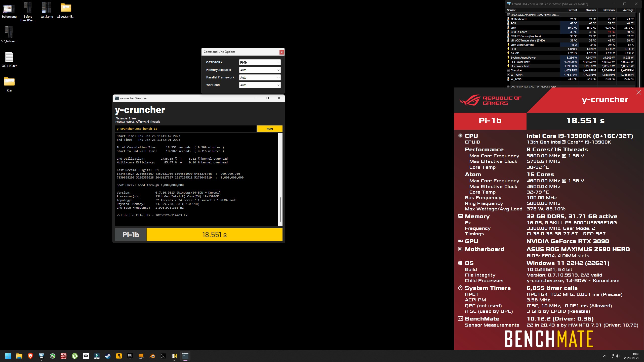Open OC_LLC.txt on the desktop
Screen dimensions: 644x362
(9, 60)
